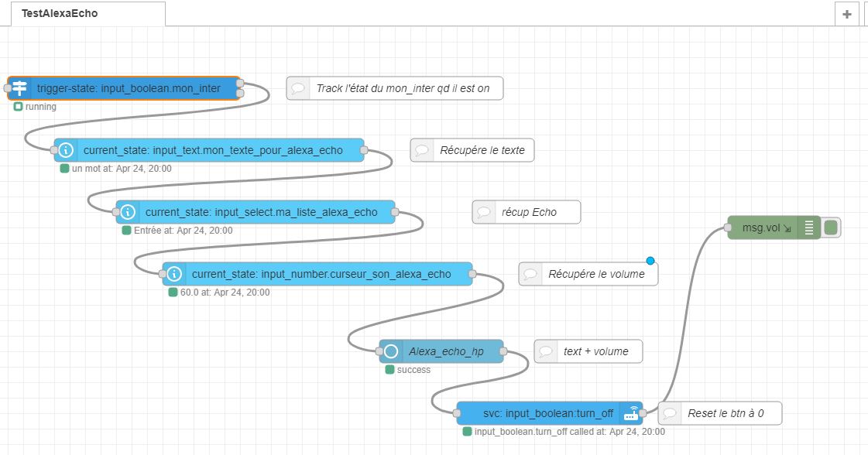868x455 pixels.
Task: Click comment bubble icon on 'Récupère le texte'
Action: (x=422, y=150)
